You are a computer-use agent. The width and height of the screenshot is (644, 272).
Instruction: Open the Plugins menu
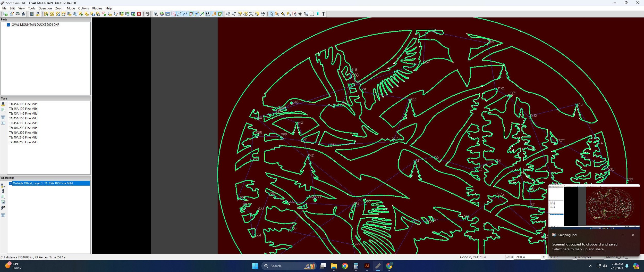pos(97,8)
